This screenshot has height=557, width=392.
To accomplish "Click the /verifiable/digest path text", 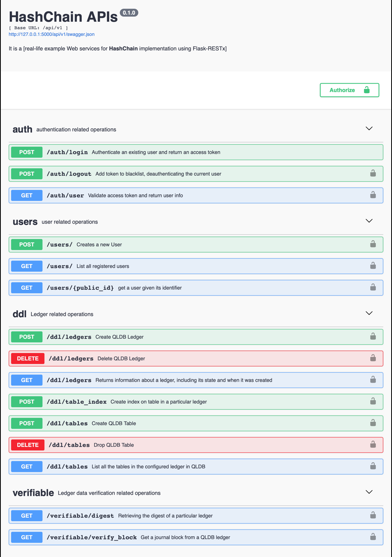I will click(80, 516).
